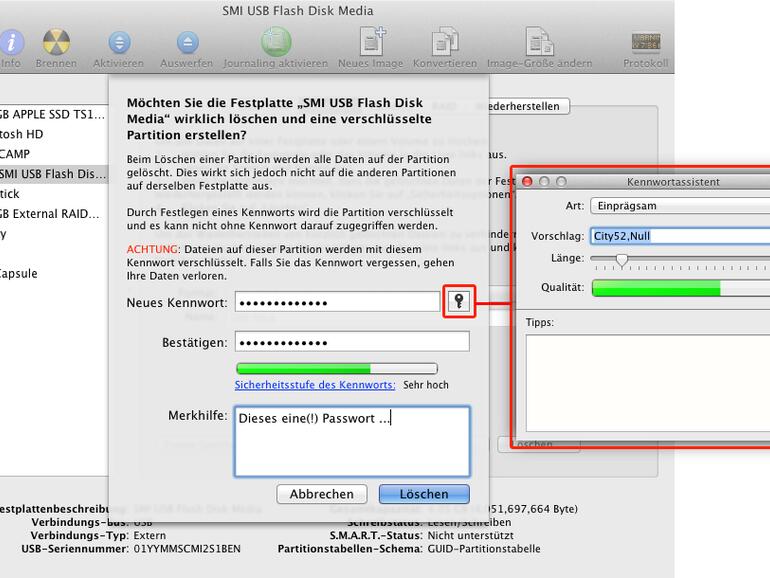Click the 'Extern' Verbindungs-Typ value
The height and width of the screenshot is (578, 770).
(x=150, y=535)
